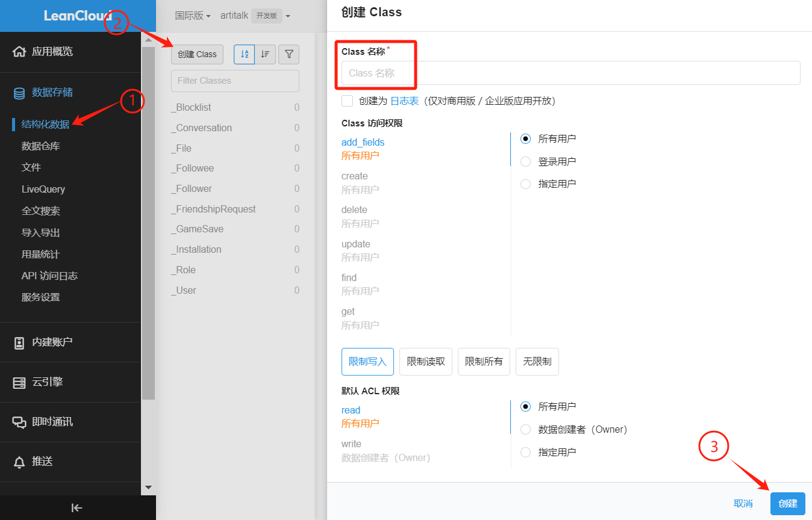Click the filter funnel icon
Screen dimensions: 812x520
tap(289, 54)
